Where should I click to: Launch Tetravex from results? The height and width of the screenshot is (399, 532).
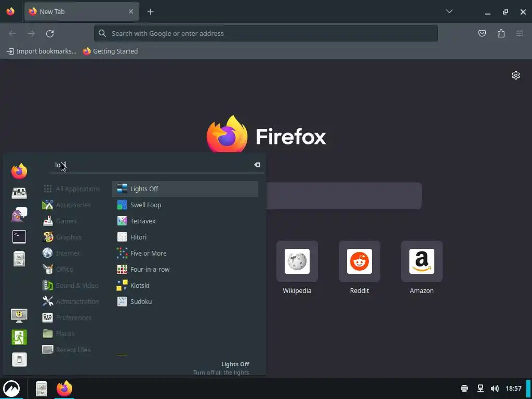[x=185, y=221]
